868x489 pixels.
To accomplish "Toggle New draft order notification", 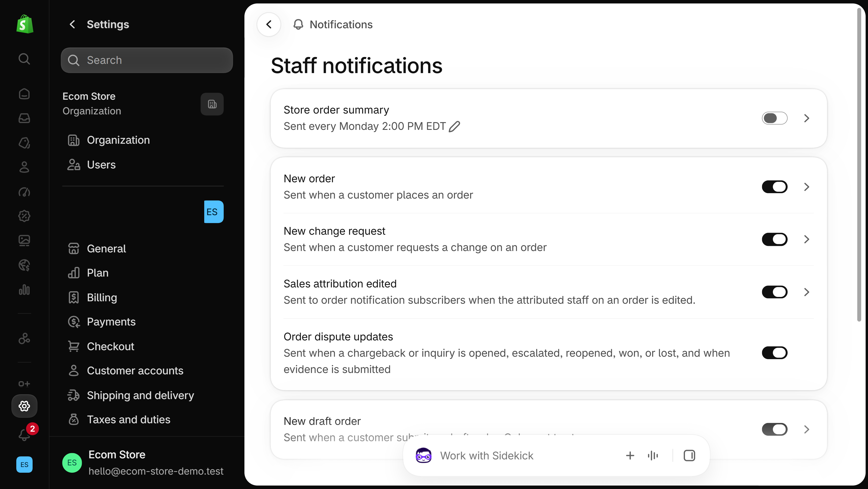I will (774, 429).
